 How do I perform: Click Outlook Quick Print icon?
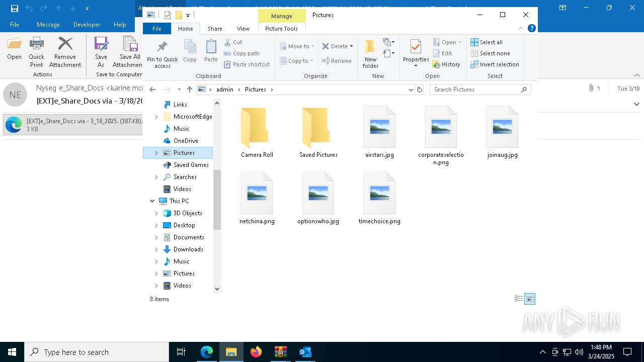[x=36, y=52]
